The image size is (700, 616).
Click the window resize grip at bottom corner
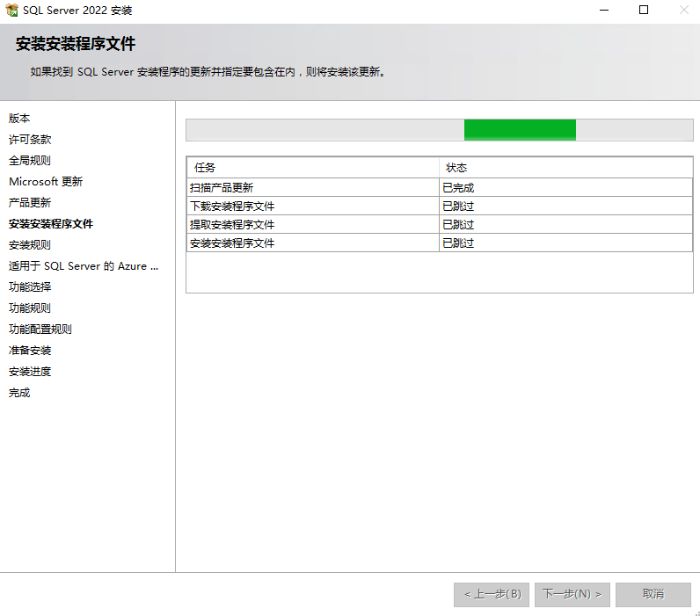point(696,612)
